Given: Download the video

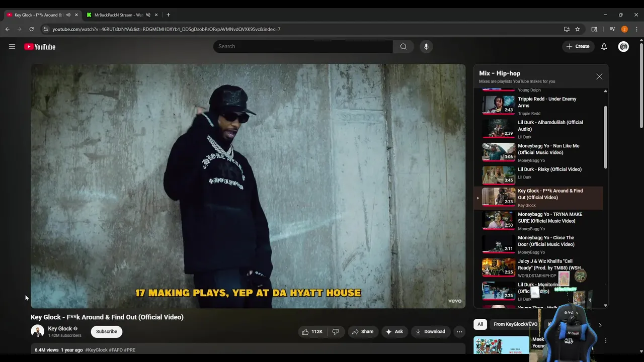Looking at the screenshot, I should coord(430,331).
